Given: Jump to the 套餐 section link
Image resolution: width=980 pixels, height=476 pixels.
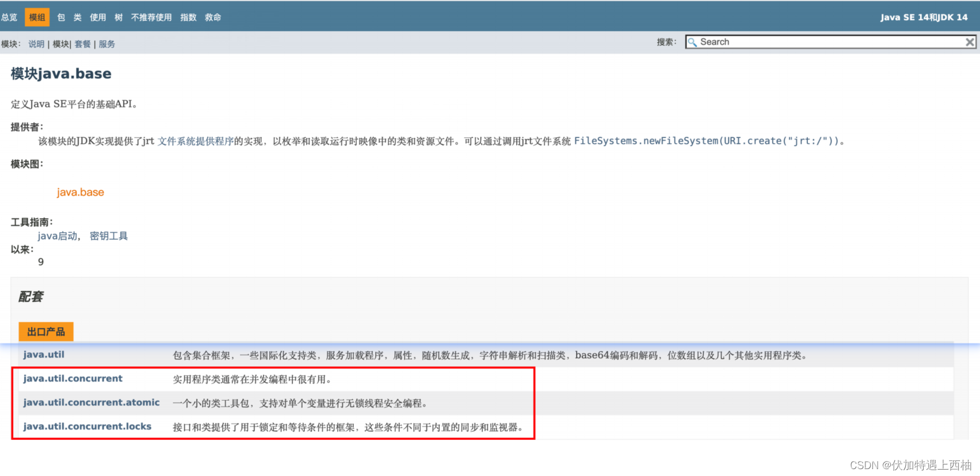Looking at the screenshot, I should (x=83, y=44).
